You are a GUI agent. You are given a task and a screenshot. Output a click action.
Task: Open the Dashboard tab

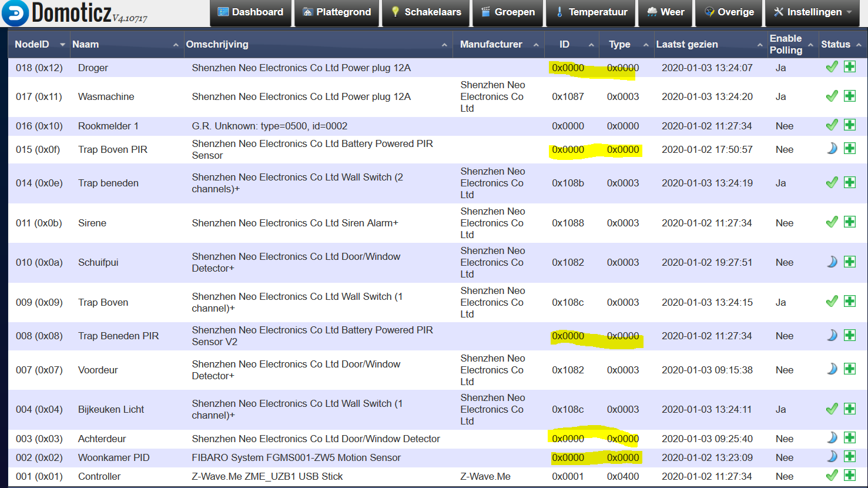click(250, 12)
